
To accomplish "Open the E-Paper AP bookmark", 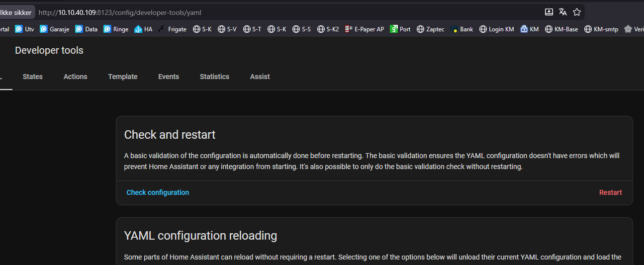I will (x=365, y=29).
